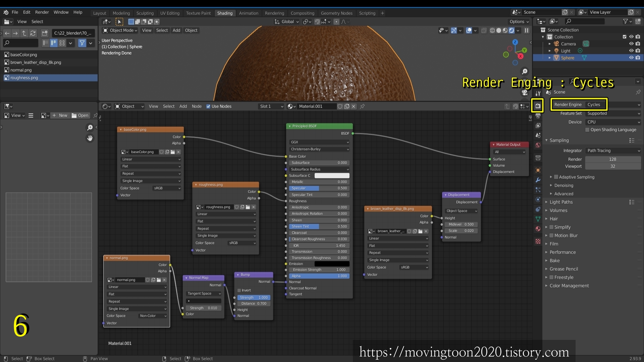644x362 pixels.
Task: Disable Camera in renders toggle
Action: click(638, 44)
